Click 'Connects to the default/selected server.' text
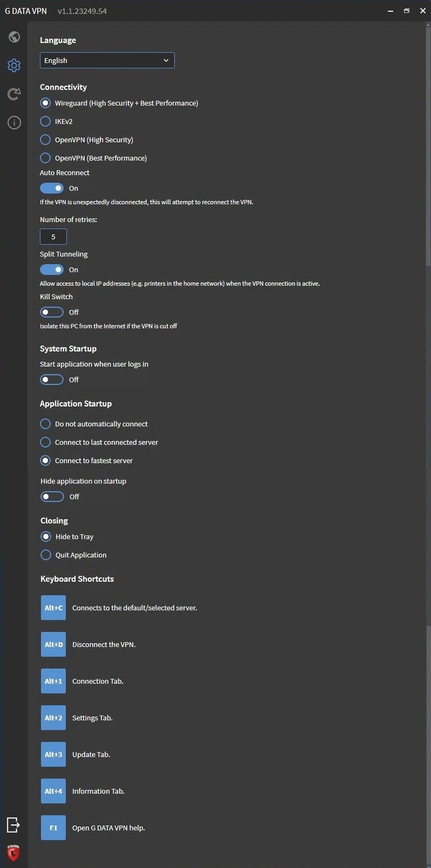431x868 pixels. 134,608
